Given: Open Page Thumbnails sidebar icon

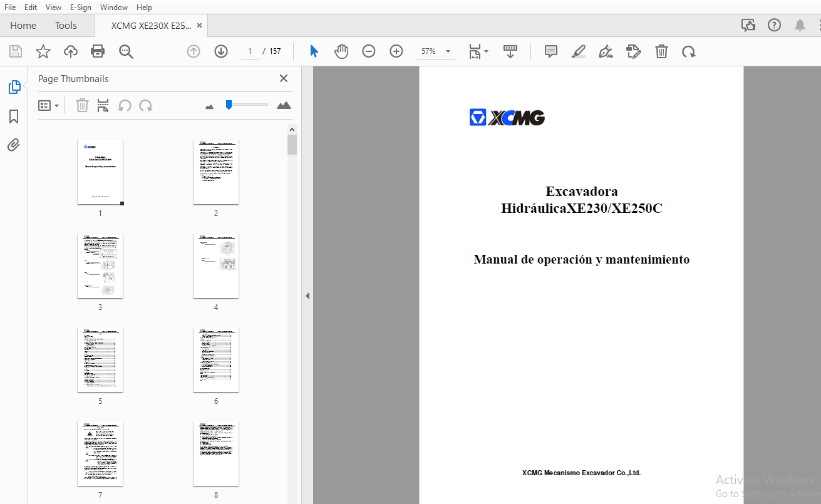Looking at the screenshot, I should pos(14,87).
